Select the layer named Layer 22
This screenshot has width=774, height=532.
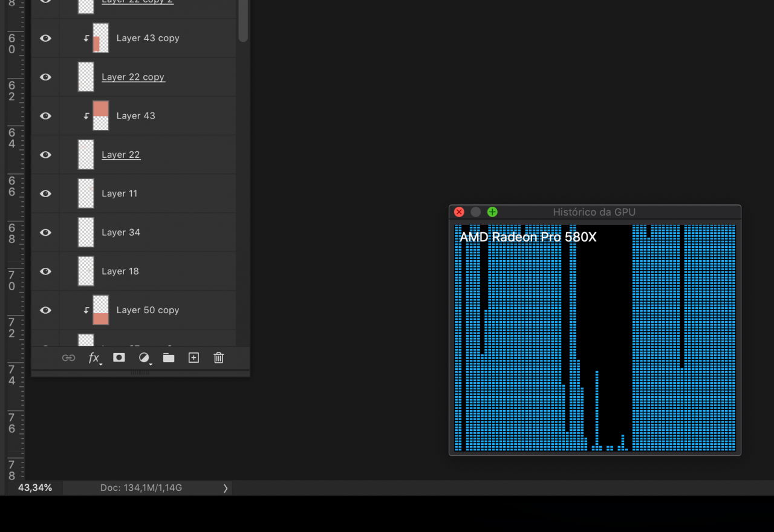[121, 155]
